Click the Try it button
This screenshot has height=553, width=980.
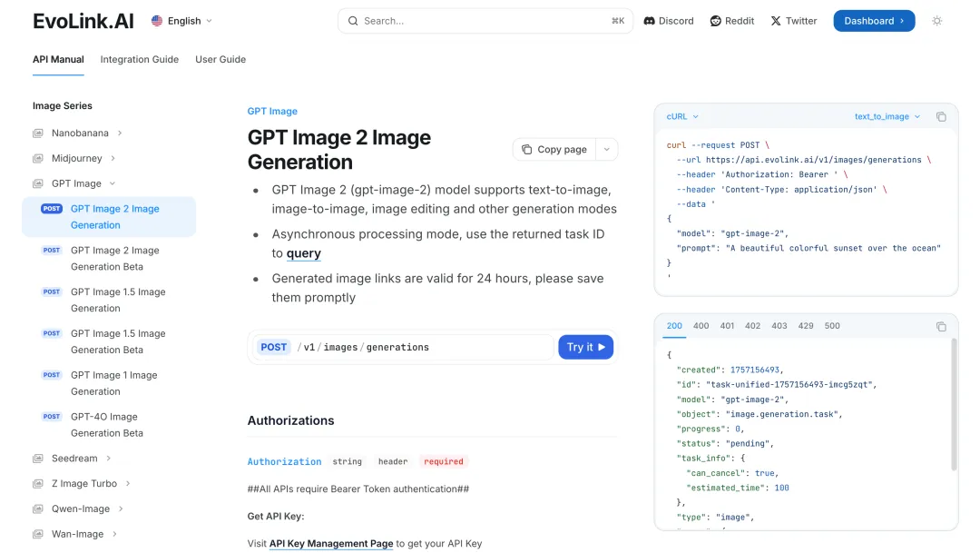click(585, 347)
